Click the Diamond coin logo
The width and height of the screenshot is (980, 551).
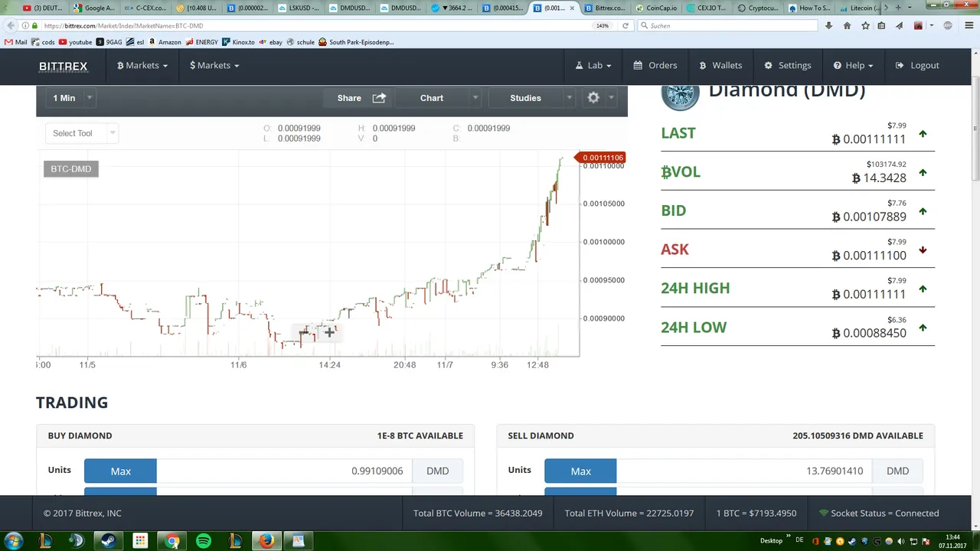pos(680,96)
